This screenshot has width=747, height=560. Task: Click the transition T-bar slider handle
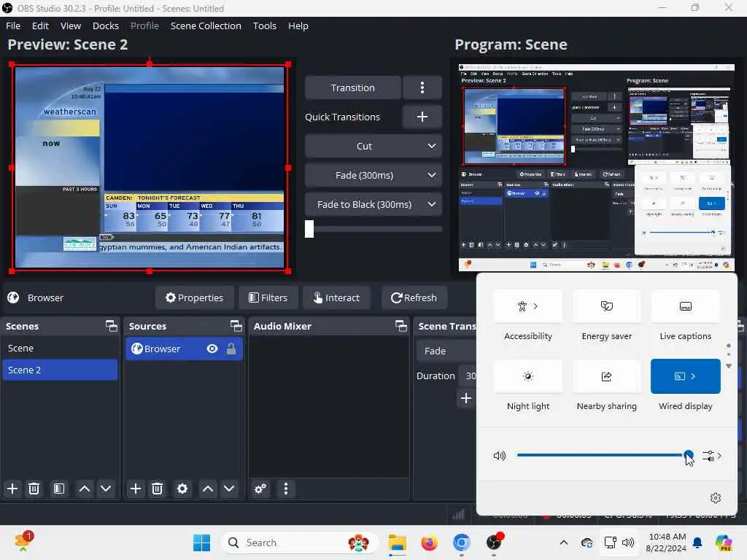(309, 228)
